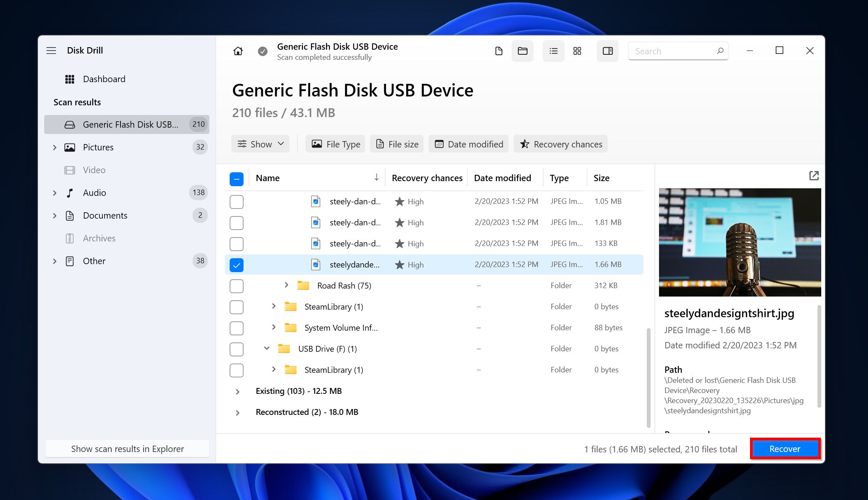Viewport: 868px width, 500px height.
Task: Open the Date modified filter button
Action: click(469, 144)
